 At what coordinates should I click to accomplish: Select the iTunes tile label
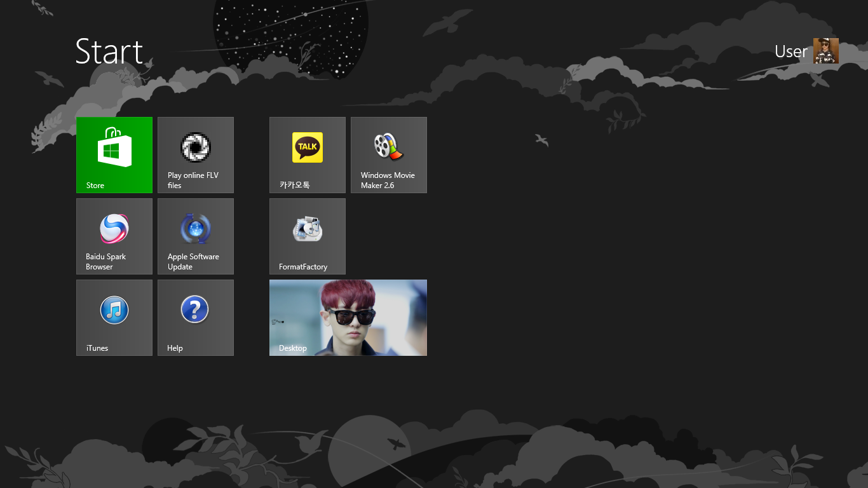(x=97, y=348)
